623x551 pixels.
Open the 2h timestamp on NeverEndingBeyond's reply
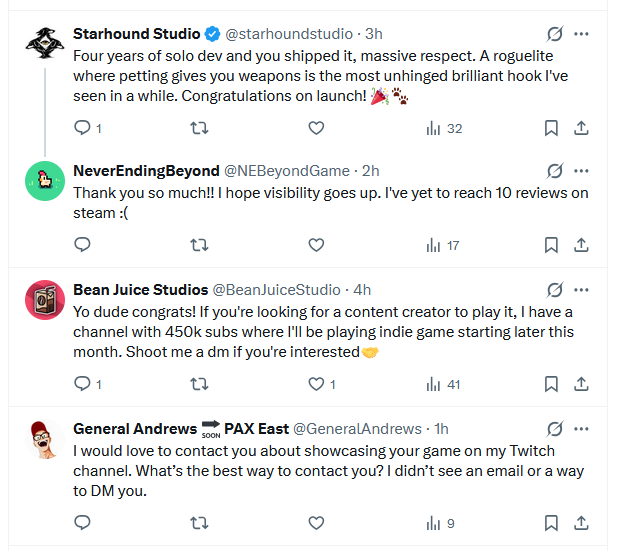370,171
